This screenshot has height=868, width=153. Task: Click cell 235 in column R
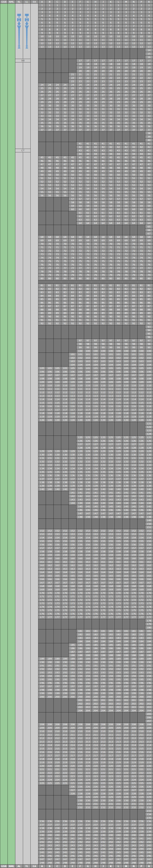(x=149, y=817)
